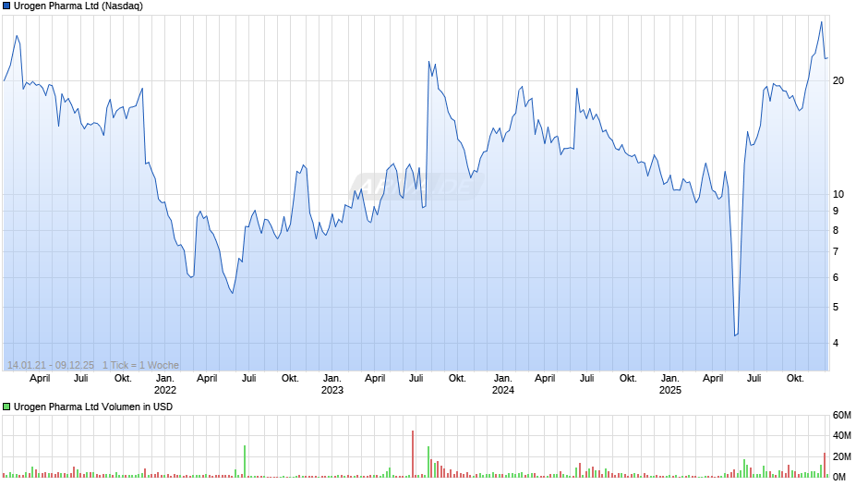Image resolution: width=868 pixels, height=486 pixels.
Task: Click the 'Urogen Pharma Ltd (Nasdaq)' title
Action: click(78, 6)
